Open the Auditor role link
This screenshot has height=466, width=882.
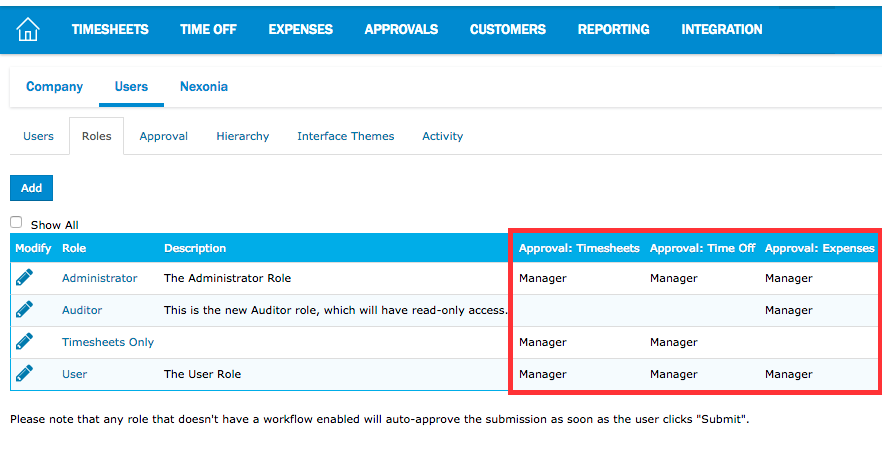point(82,310)
